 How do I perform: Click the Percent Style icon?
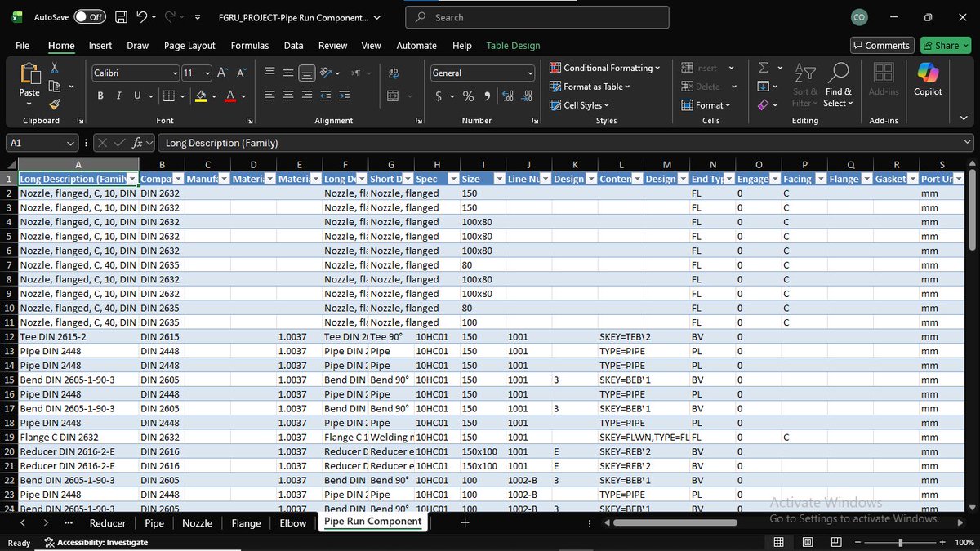click(468, 96)
